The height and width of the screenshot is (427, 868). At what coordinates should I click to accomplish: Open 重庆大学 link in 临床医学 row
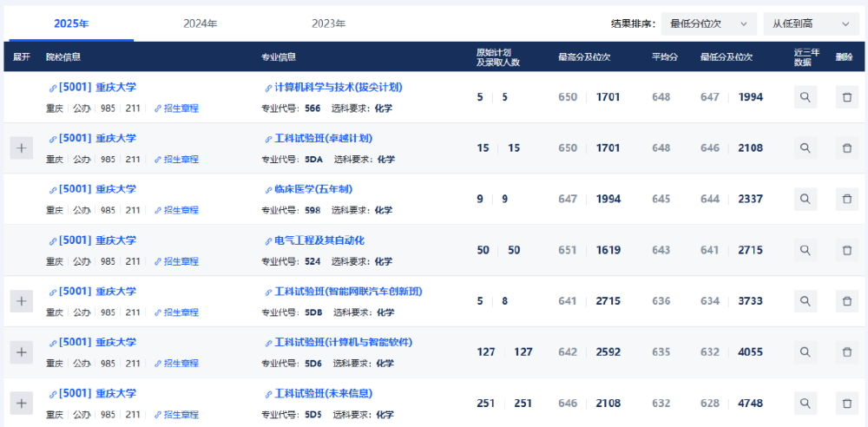pyautogui.click(x=93, y=189)
